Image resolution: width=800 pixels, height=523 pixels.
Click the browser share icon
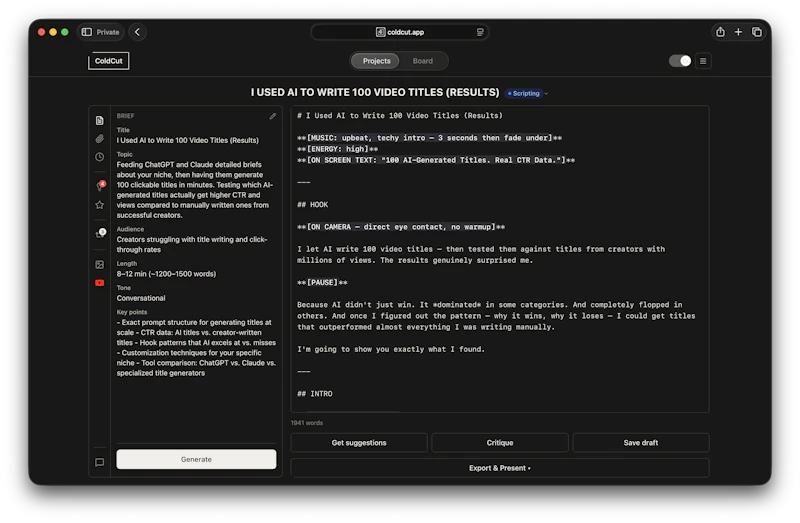720,32
